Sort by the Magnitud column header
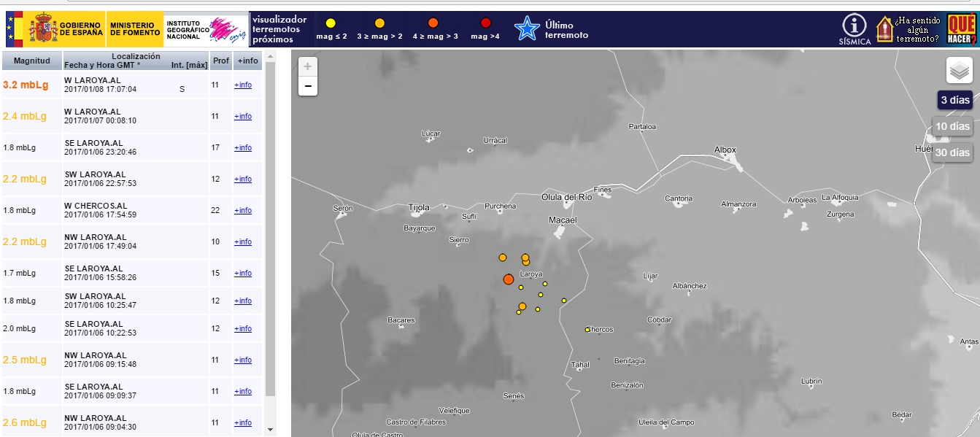 [31, 61]
